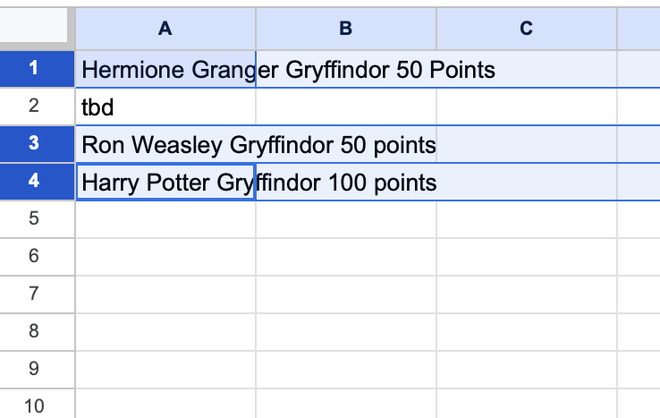Screen dimensions: 660x418
Task: Click cell containing Harry Potter
Action: point(165,183)
